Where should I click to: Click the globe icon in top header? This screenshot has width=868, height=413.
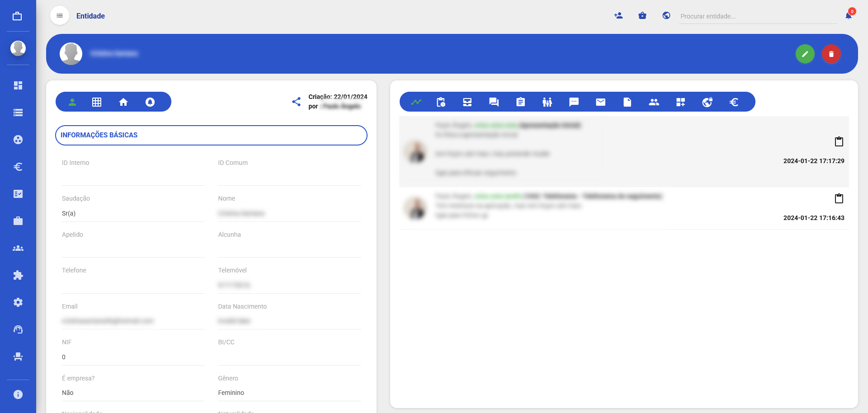(x=666, y=16)
